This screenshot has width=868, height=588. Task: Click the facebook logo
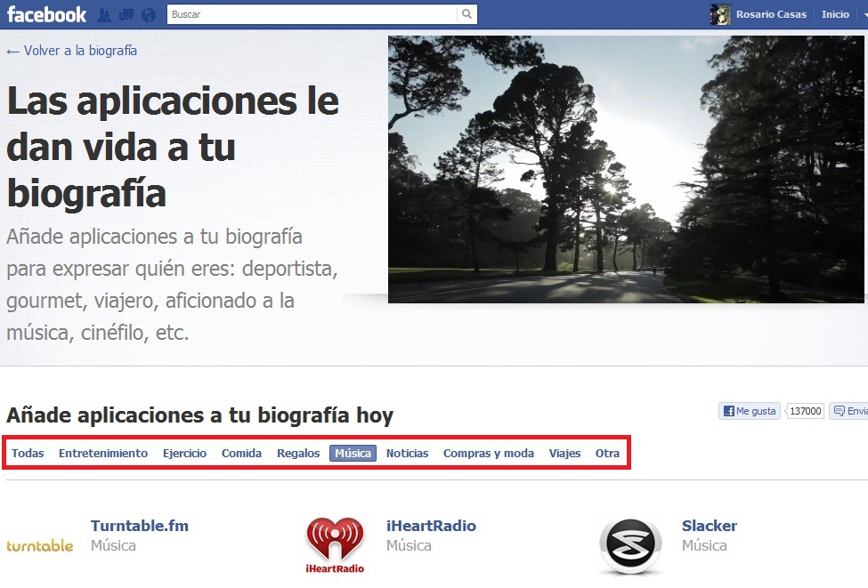coord(46,14)
